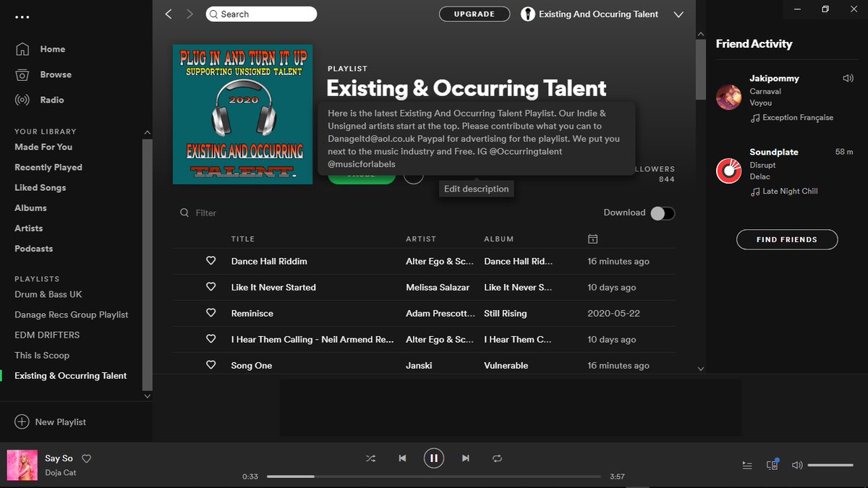Open Soundplate's friend avatar
The height and width of the screenshot is (488, 868).
pos(728,171)
